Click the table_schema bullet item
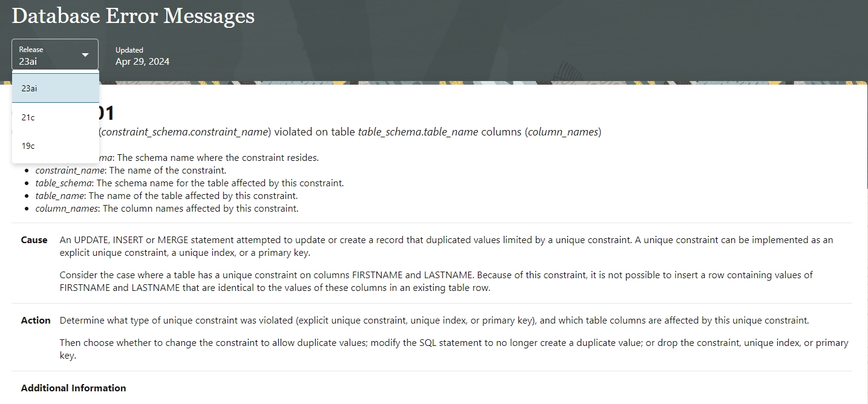 click(189, 183)
